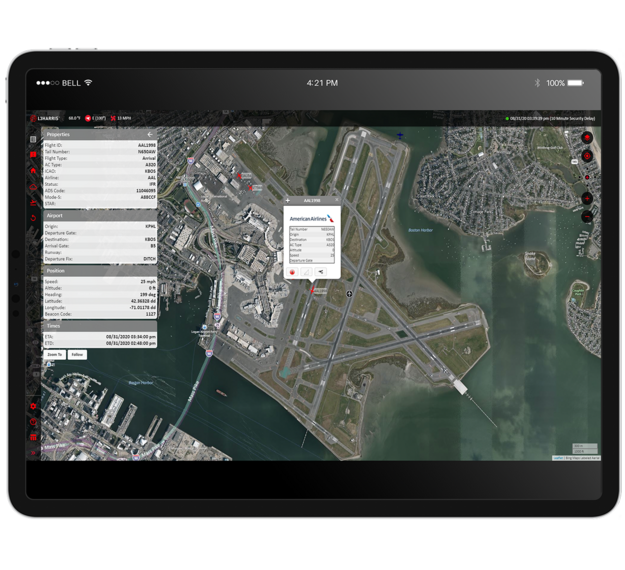
Task: Click the ETD time value
Action: [131, 343]
